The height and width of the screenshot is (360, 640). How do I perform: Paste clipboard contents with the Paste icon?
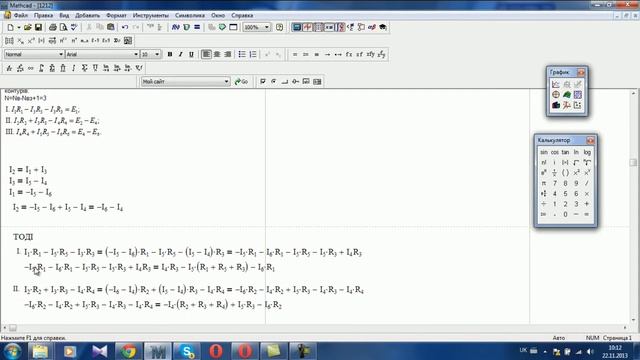coord(110,27)
